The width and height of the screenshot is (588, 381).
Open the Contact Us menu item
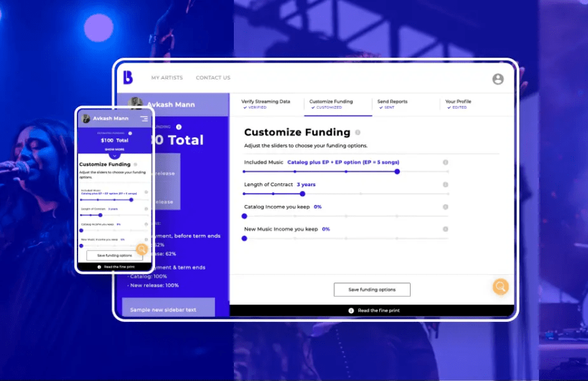coord(213,78)
